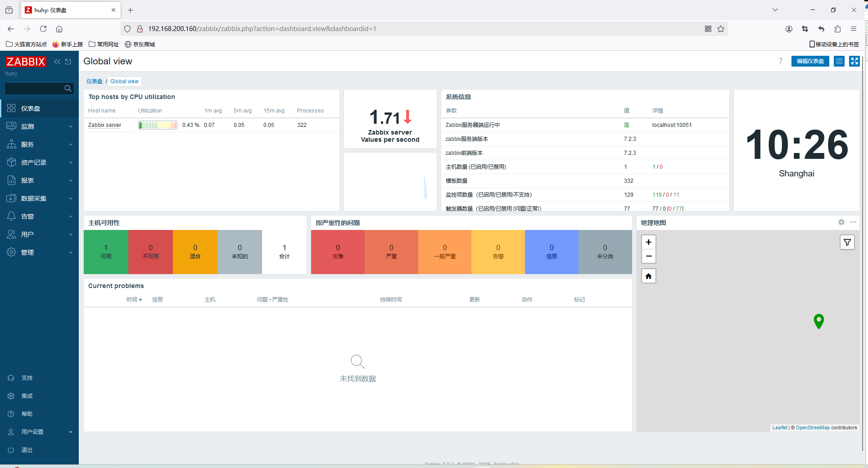This screenshot has width=868, height=468.
Task: Click the green 可用 availability tile
Action: tap(106, 252)
